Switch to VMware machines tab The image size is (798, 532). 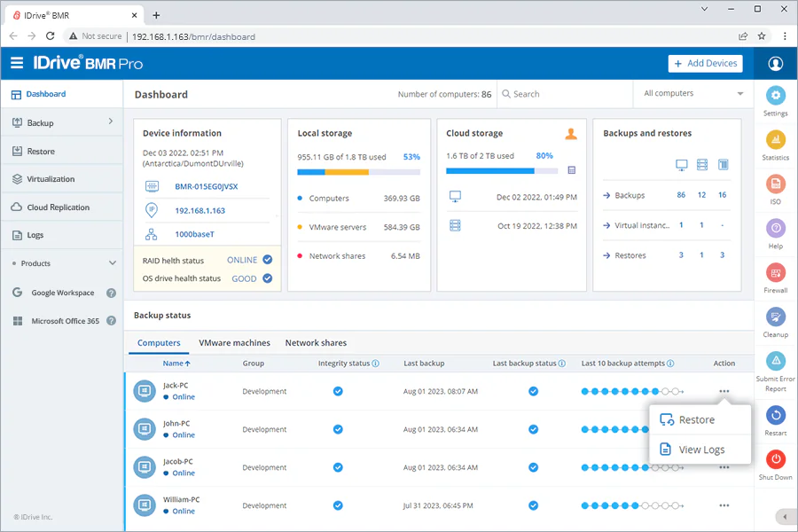(234, 343)
